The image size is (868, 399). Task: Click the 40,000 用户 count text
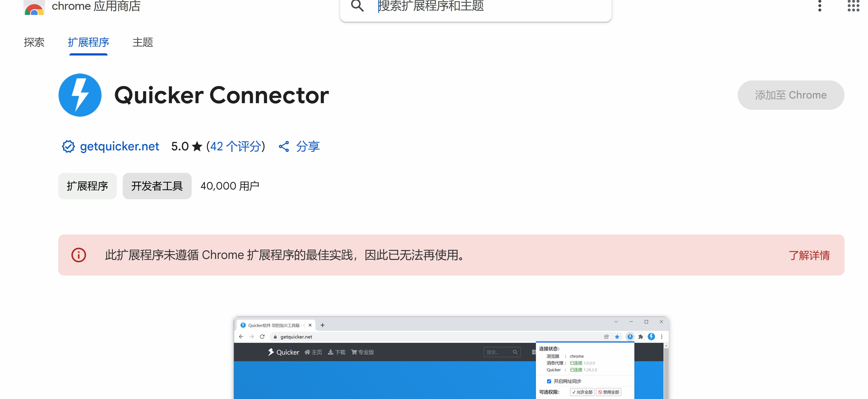(230, 186)
